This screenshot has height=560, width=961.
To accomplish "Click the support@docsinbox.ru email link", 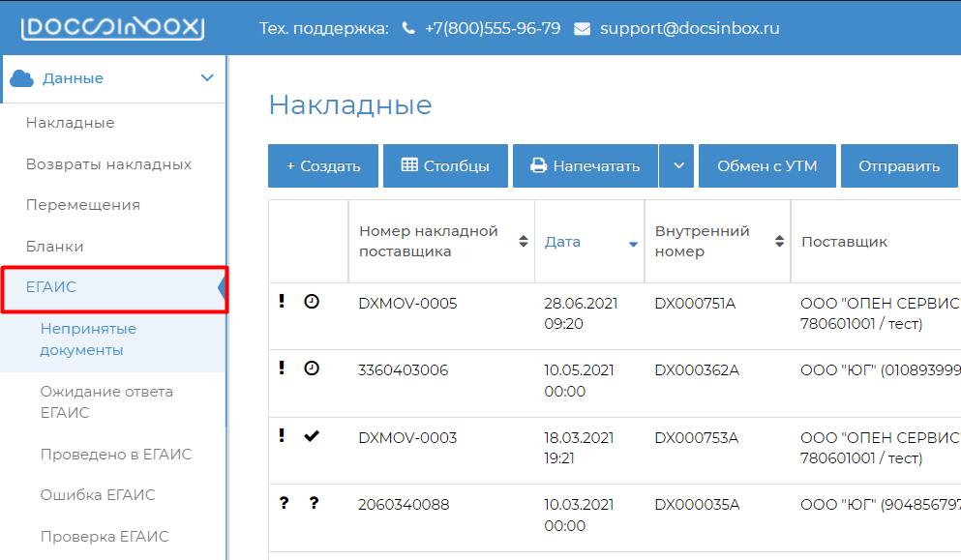I will tap(689, 29).
